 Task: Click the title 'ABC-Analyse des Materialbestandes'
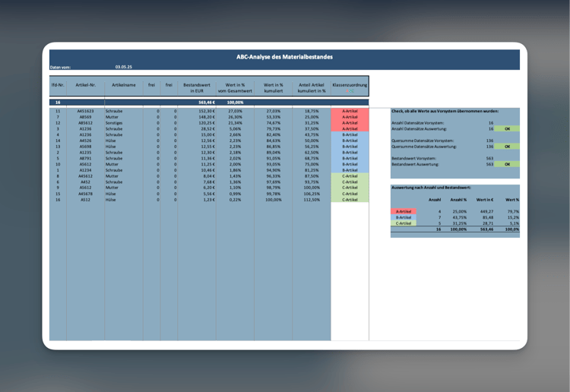284,57
